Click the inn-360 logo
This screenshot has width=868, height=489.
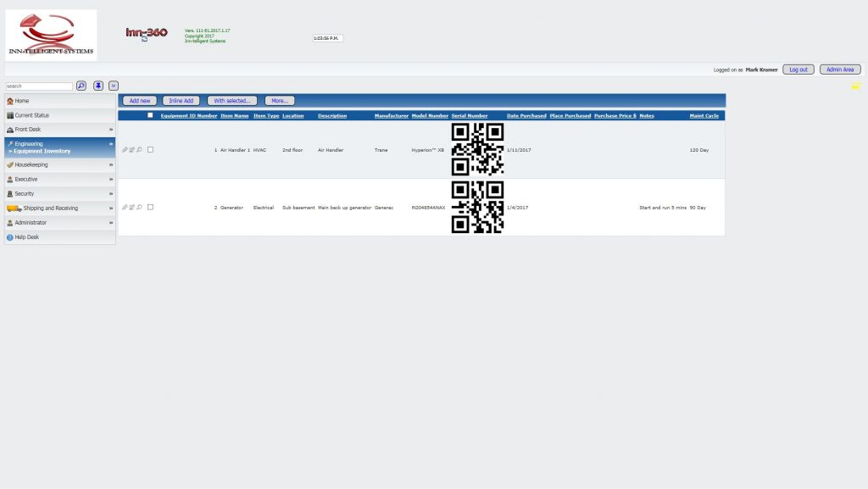tap(146, 33)
